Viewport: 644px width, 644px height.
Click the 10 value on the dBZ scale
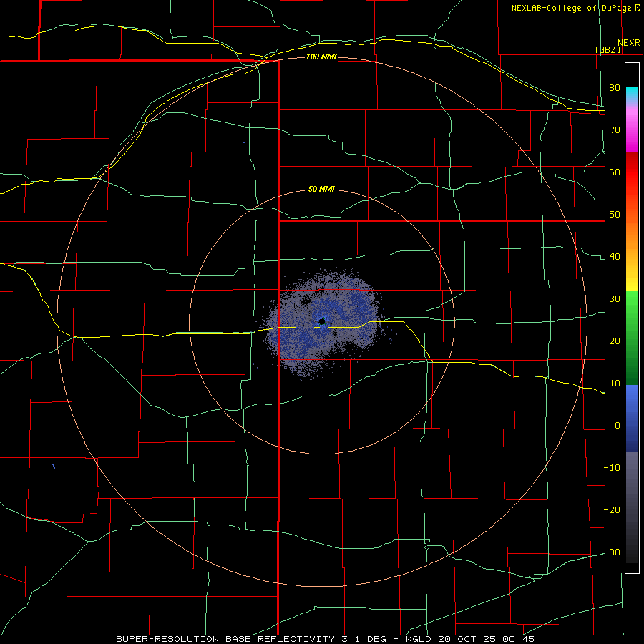(615, 384)
